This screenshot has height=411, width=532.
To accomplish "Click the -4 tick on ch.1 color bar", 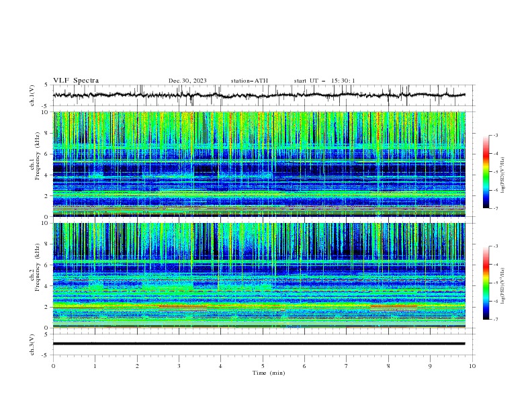I will [x=495, y=154].
